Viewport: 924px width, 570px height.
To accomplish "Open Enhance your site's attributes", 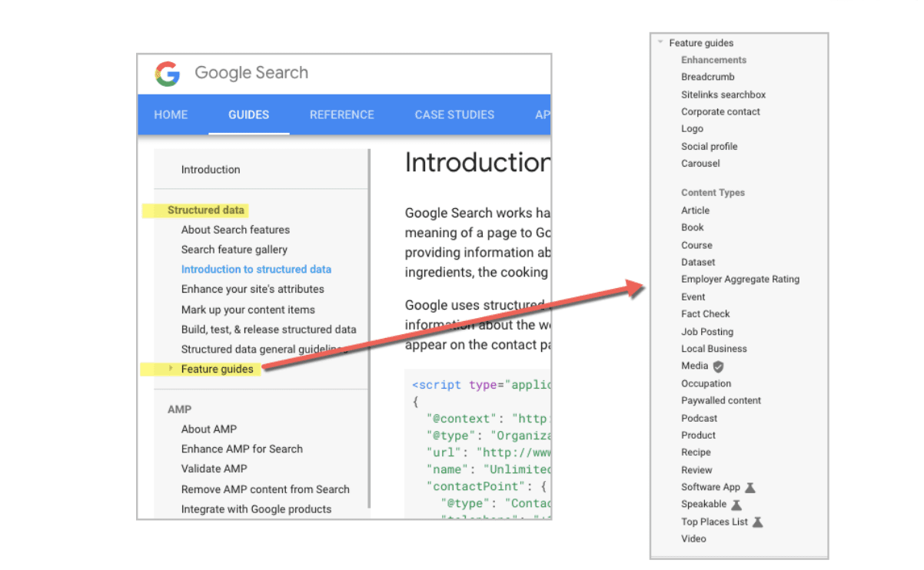I will click(253, 290).
